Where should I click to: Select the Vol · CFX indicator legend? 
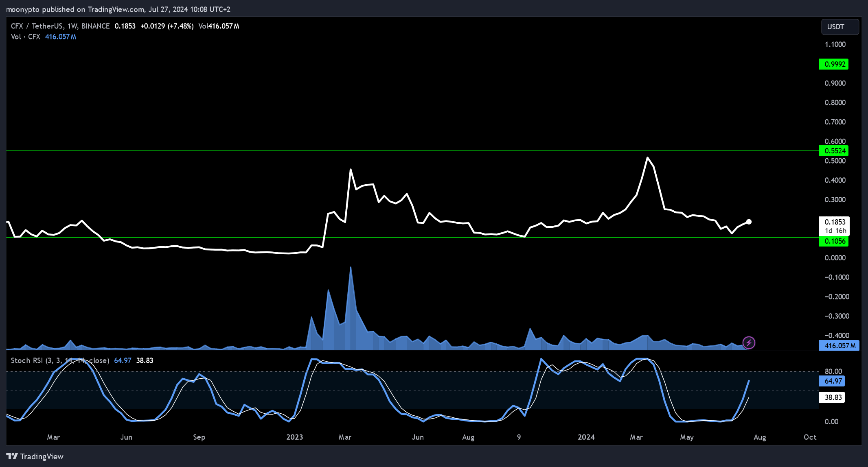coord(25,37)
